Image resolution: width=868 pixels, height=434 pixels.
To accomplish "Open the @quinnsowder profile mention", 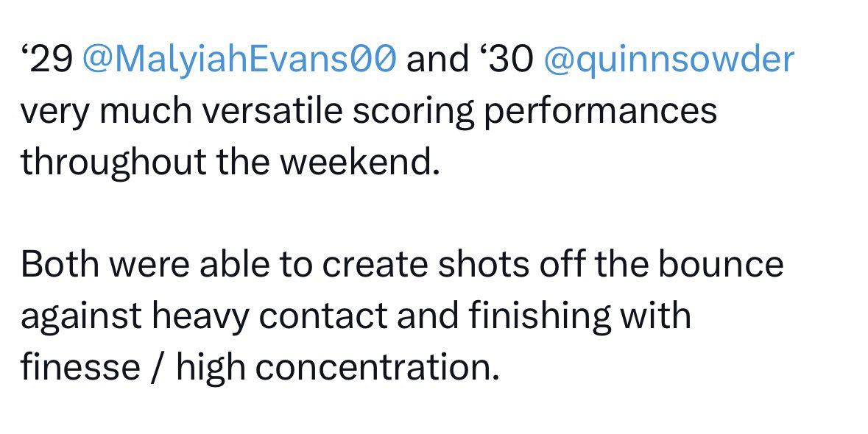I will [x=668, y=60].
